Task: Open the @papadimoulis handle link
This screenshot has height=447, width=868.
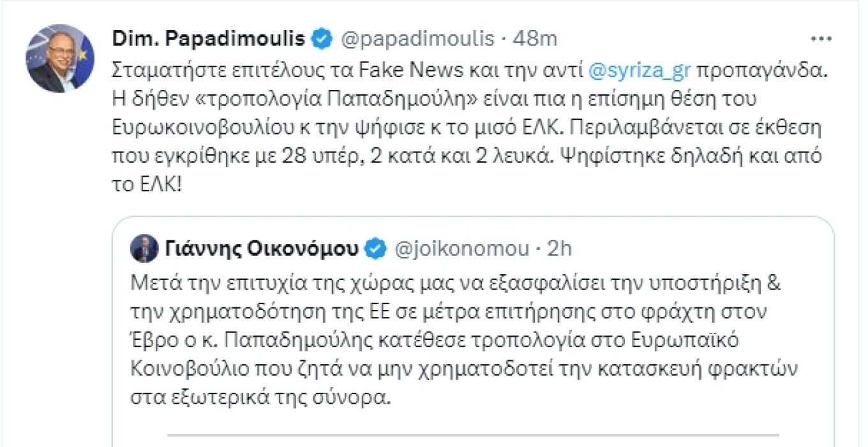Action: (x=419, y=40)
